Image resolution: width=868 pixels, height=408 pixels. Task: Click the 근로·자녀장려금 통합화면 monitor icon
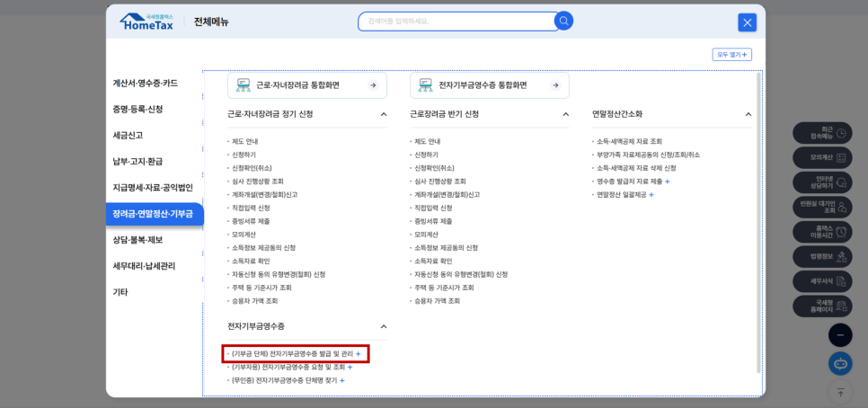[x=244, y=85]
